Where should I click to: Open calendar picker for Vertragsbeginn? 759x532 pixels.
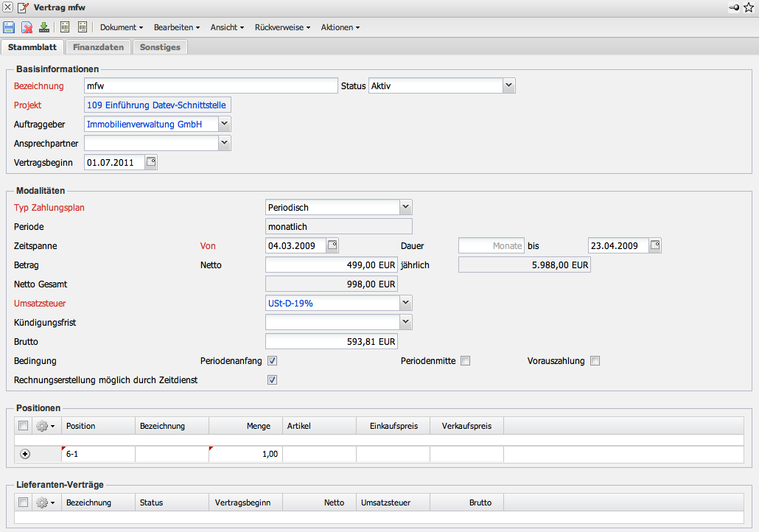click(x=151, y=162)
